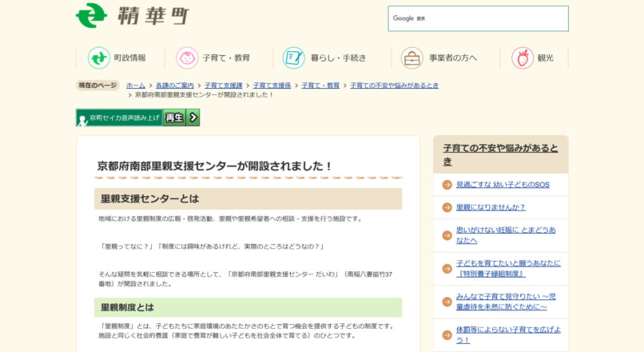Click the 精華町 green logo icon
The height and width of the screenshot is (352, 644).
[x=91, y=16]
